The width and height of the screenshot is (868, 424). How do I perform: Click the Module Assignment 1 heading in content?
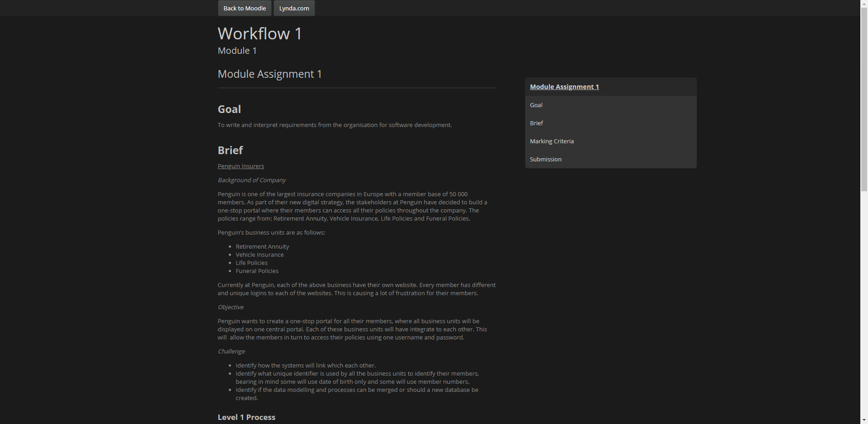(269, 74)
